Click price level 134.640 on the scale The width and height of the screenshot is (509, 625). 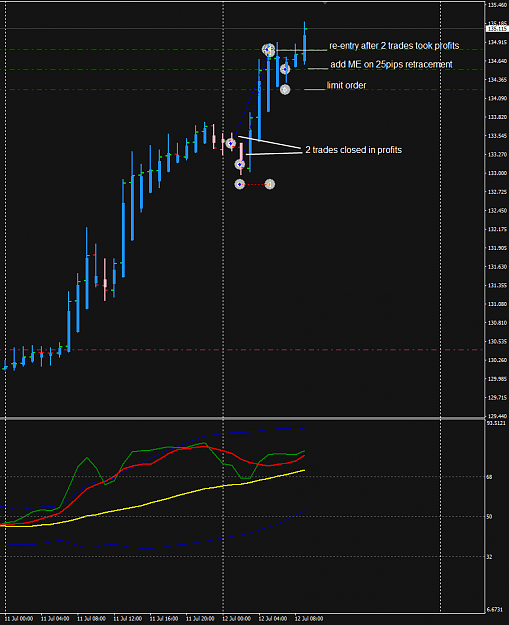click(497, 61)
